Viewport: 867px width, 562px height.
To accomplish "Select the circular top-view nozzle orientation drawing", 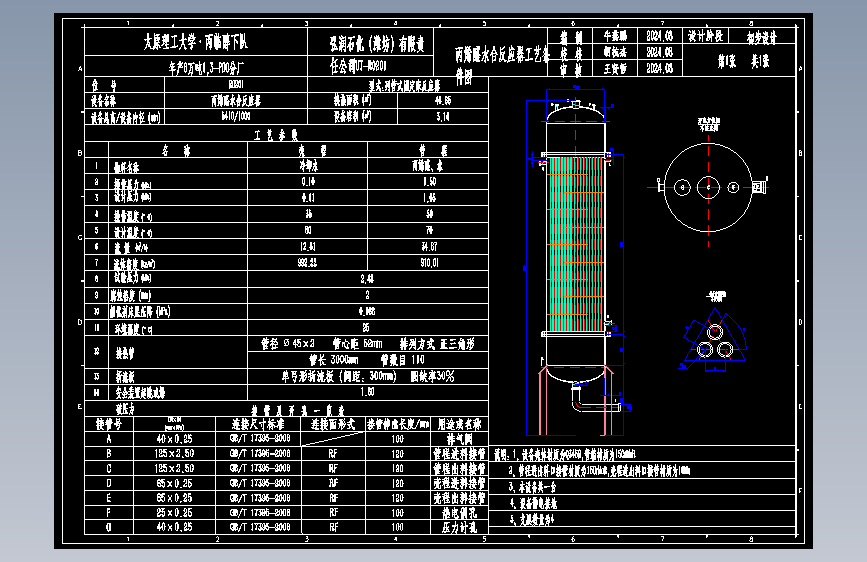I will click(x=708, y=188).
